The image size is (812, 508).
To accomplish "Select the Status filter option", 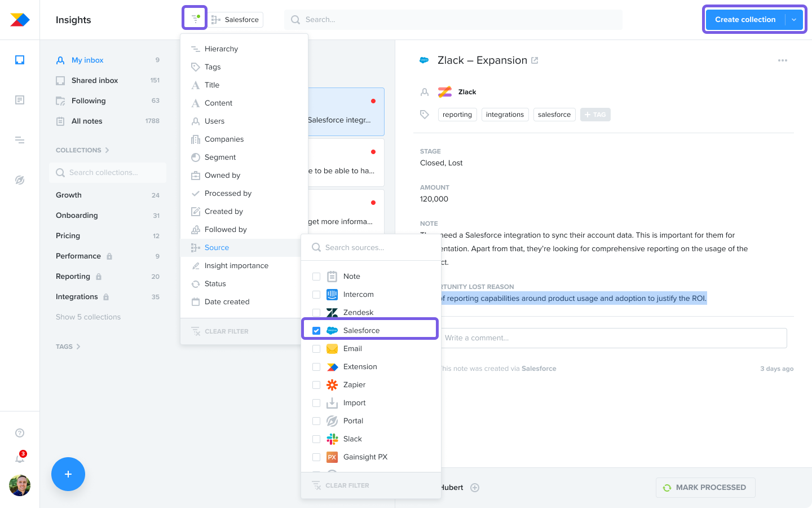I will click(x=240, y=284).
